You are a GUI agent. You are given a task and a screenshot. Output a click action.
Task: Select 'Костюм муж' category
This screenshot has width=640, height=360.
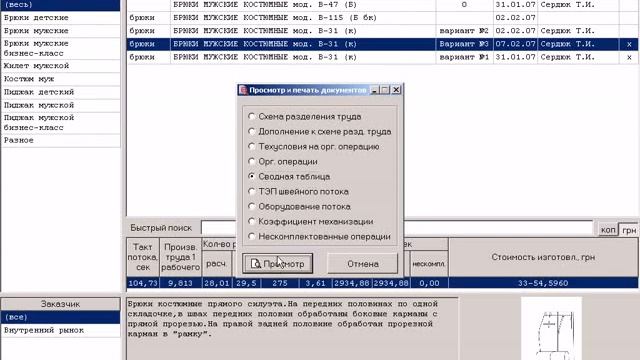click(60, 79)
